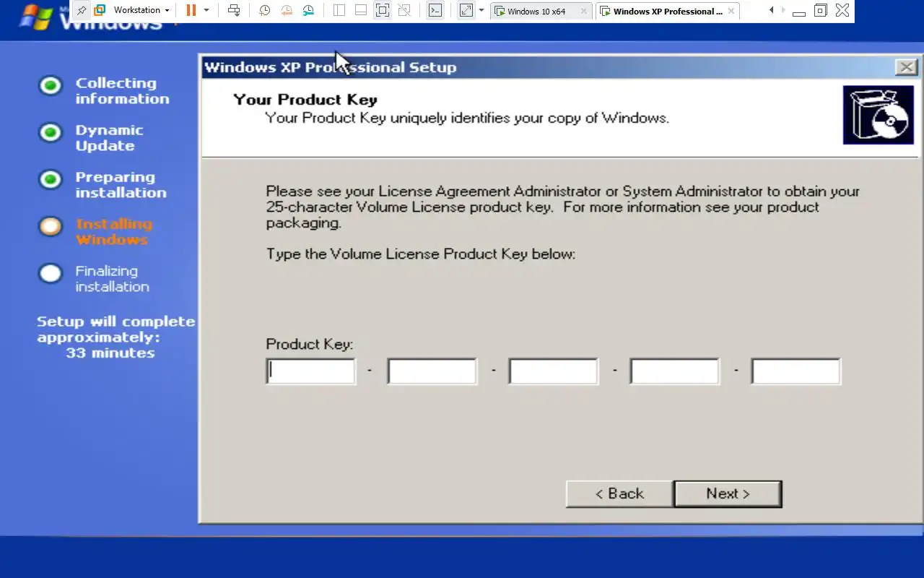Click the fourth Product Key field
924x578 pixels.
tap(675, 371)
